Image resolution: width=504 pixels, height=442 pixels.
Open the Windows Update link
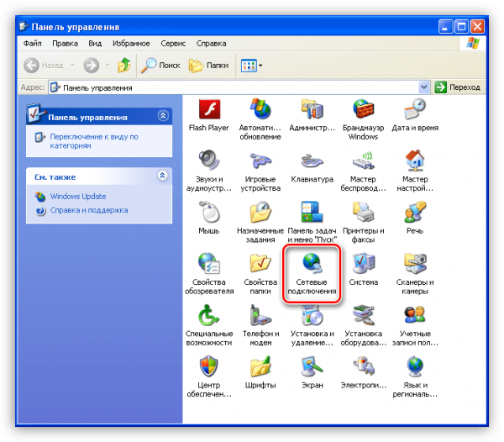[78, 196]
